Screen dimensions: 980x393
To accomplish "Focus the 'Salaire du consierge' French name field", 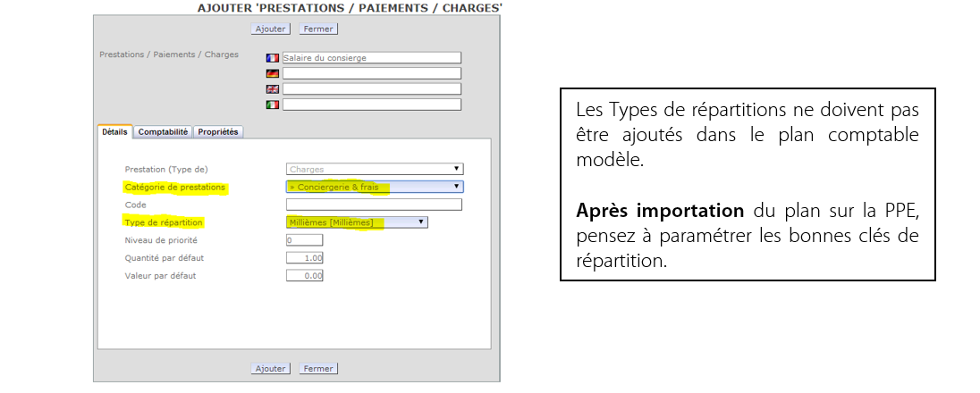I will coord(371,58).
